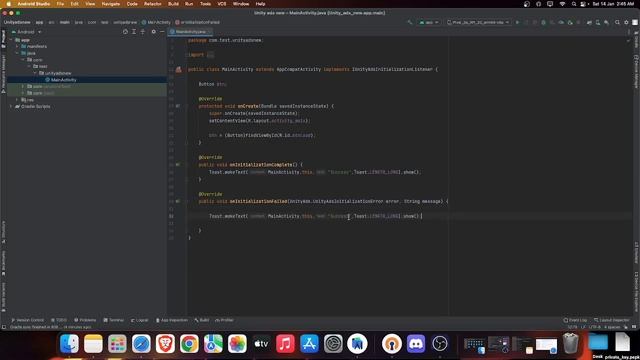This screenshot has width=640, height=360.
Task: Click onInitializationFailed breadcrumb in navigation bar
Action: [x=198, y=22]
